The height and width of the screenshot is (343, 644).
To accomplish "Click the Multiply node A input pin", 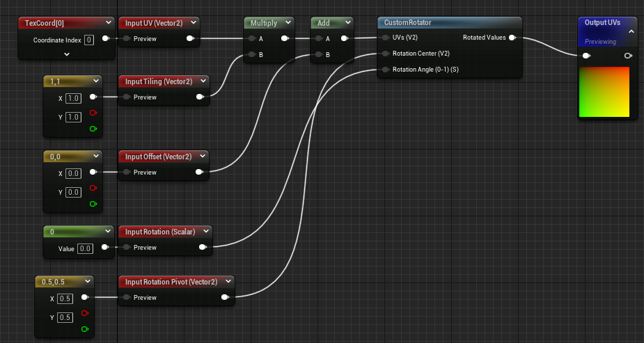I will tap(252, 39).
